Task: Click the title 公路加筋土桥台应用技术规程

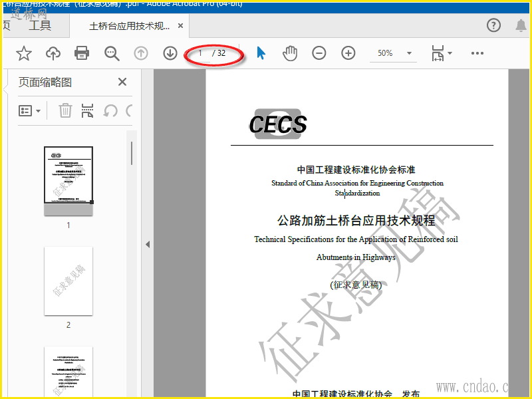Action: tap(356, 221)
